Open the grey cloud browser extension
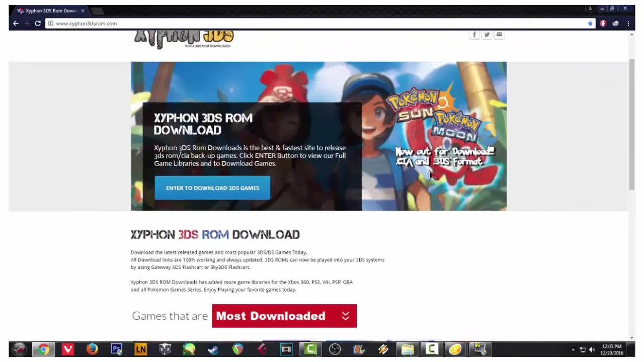 pos(615,24)
